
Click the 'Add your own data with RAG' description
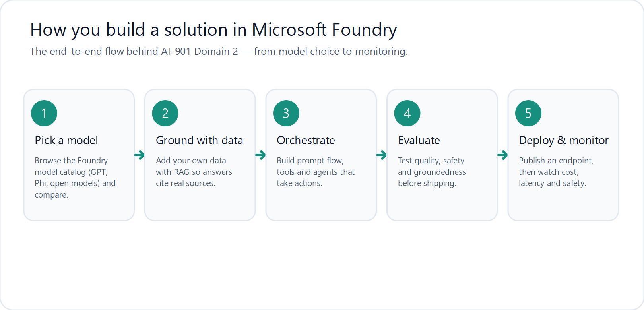194,172
